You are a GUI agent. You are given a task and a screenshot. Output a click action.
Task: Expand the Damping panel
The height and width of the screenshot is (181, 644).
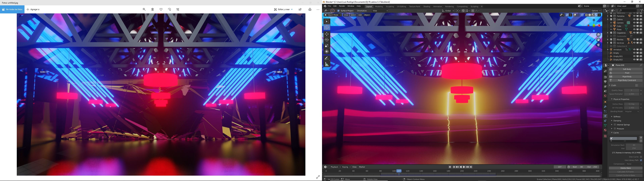click(617, 120)
